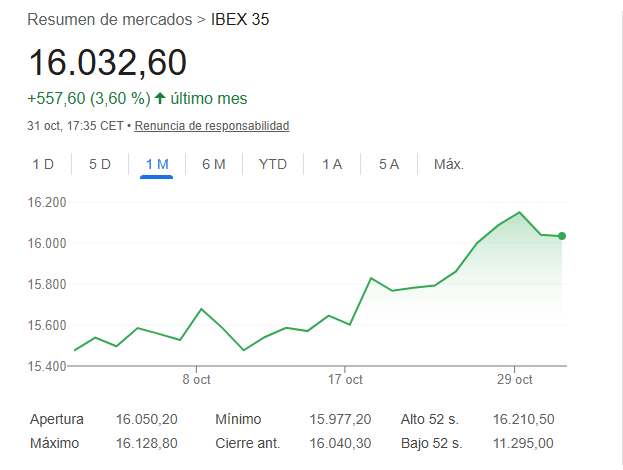Switch to the YTD tab
The image size is (623, 470).
tap(273, 164)
